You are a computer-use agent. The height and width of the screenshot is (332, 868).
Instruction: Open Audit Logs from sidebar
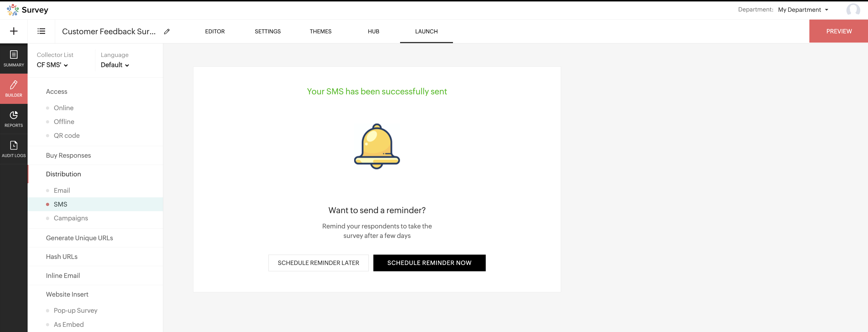[14, 149]
